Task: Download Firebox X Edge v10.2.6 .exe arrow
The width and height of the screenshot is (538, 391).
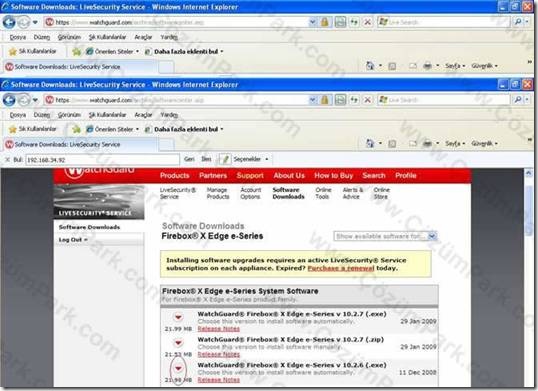Action: pos(178,368)
